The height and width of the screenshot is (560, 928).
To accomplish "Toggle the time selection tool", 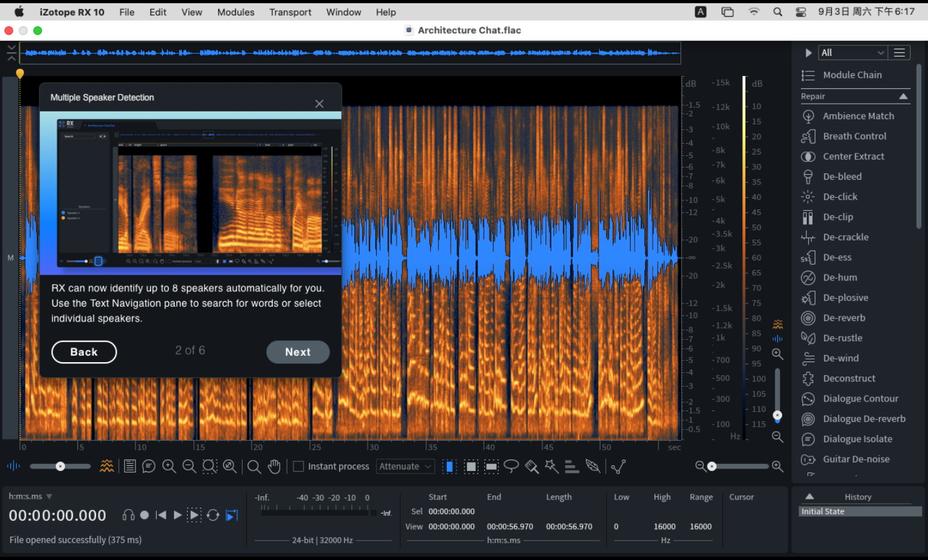I will click(x=449, y=467).
